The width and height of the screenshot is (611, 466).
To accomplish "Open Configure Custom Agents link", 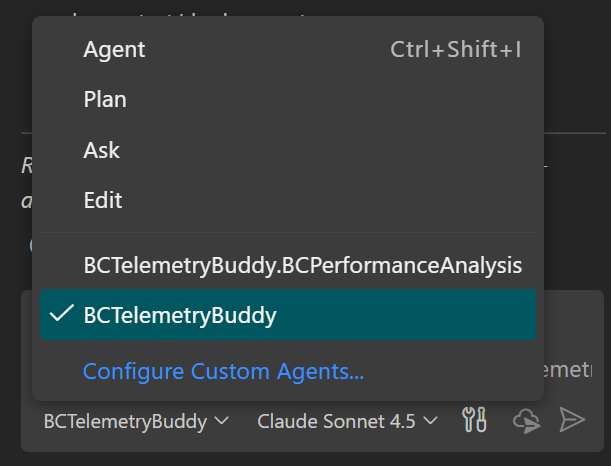I will tap(223, 372).
